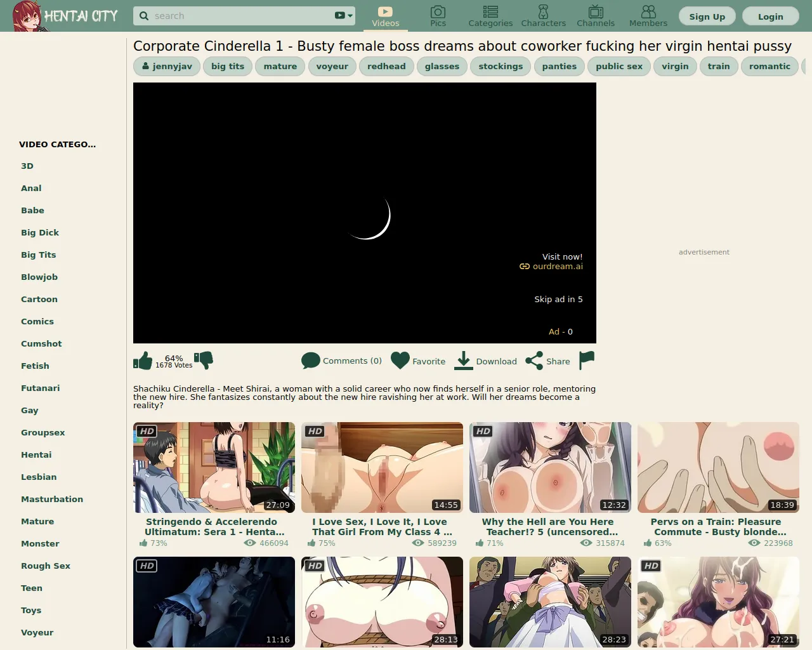Click into the search input field
The height and width of the screenshot is (650, 812).
point(241,16)
